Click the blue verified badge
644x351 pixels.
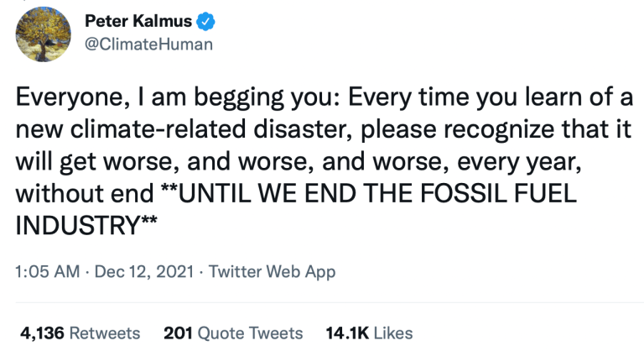[206, 21]
